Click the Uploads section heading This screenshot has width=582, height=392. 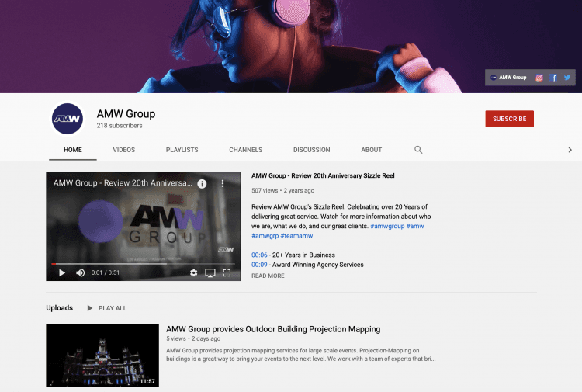(x=60, y=307)
